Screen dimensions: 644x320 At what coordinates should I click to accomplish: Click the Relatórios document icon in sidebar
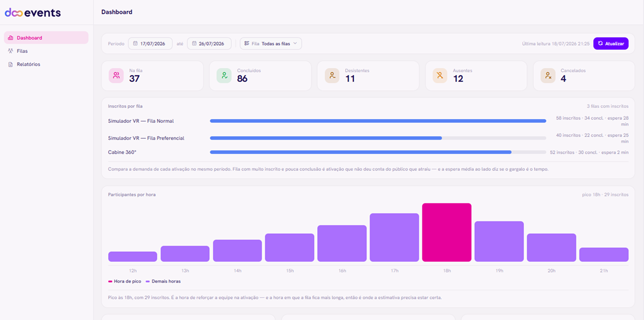click(11, 64)
